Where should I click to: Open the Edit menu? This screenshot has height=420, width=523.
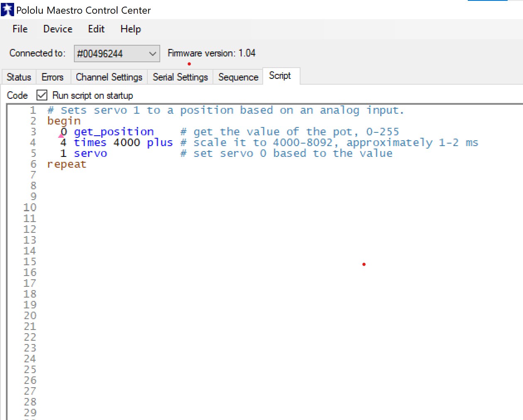pyautogui.click(x=96, y=29)
